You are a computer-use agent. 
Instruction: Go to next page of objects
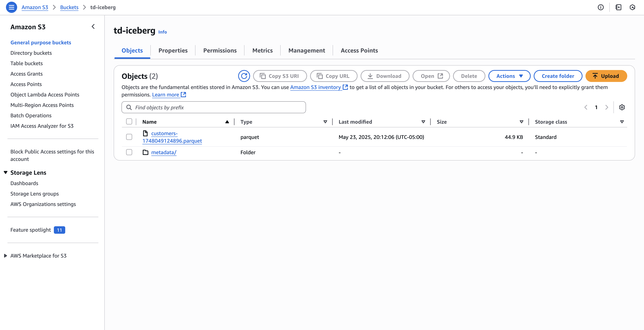click(607, 107)
